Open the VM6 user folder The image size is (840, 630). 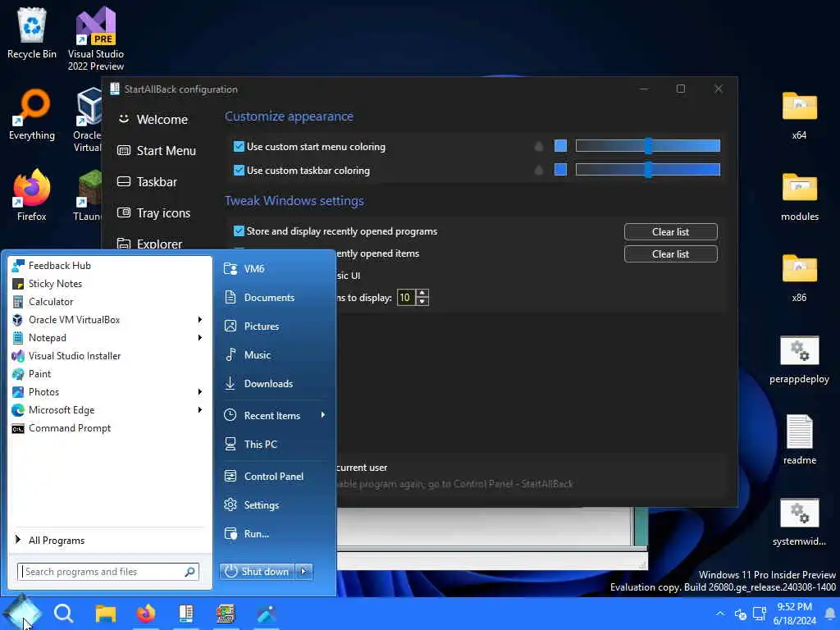click(x=254, y=269)
